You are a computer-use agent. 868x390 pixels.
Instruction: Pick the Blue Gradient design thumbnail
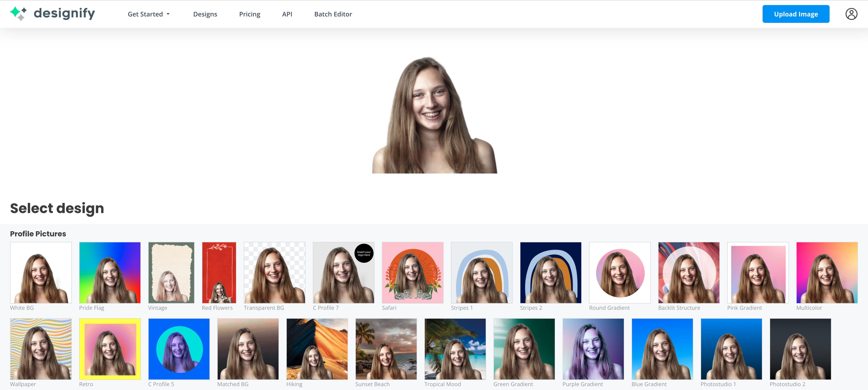click(662, 349)
